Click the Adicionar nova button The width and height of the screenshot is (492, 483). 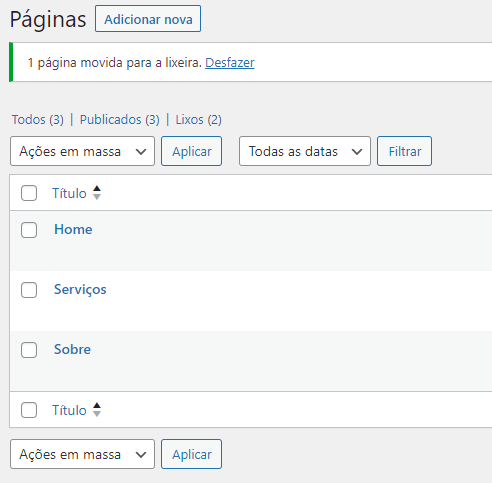148,19
